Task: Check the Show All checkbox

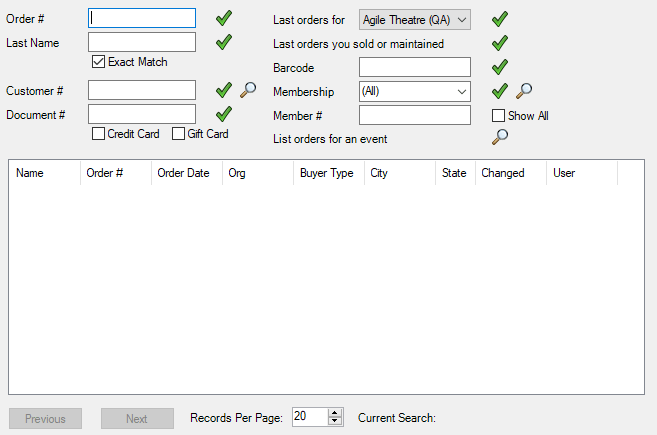Action: click(x=498, y=115)
